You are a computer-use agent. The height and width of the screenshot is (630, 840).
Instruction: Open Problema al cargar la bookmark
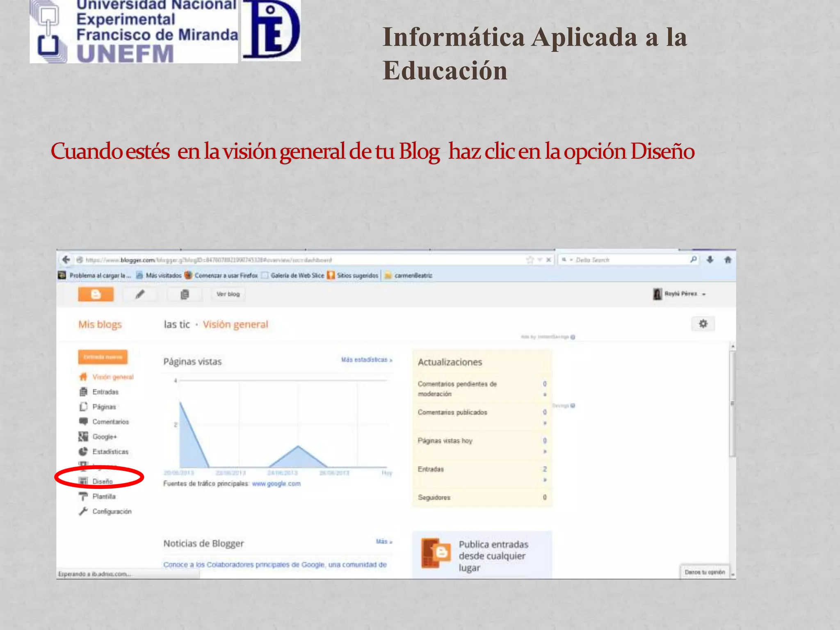click(x=95, y=275)
